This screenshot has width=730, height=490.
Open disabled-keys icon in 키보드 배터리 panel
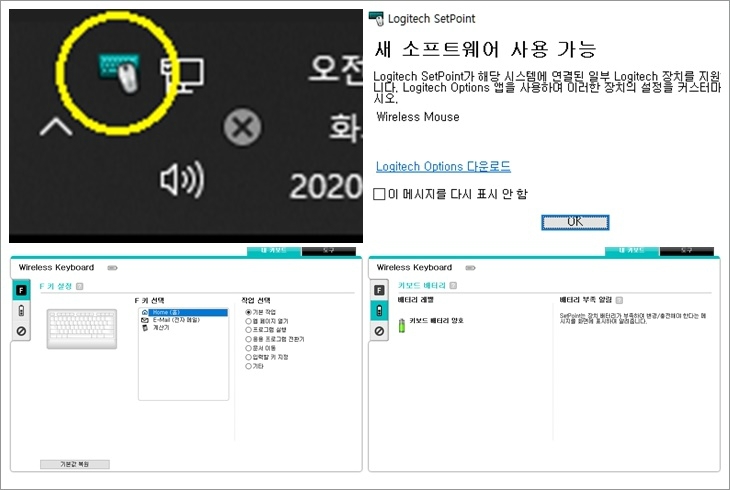[379, 331]
